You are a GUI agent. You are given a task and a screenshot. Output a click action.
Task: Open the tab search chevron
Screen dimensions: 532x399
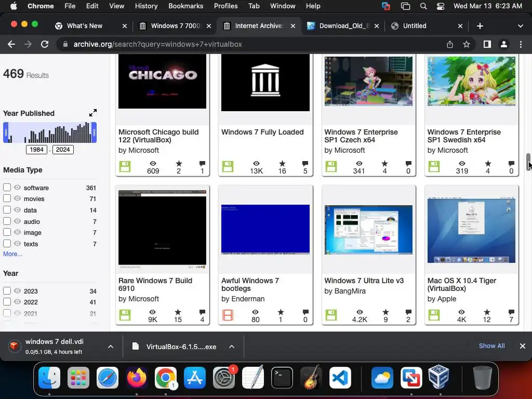[x=520, y=26]
